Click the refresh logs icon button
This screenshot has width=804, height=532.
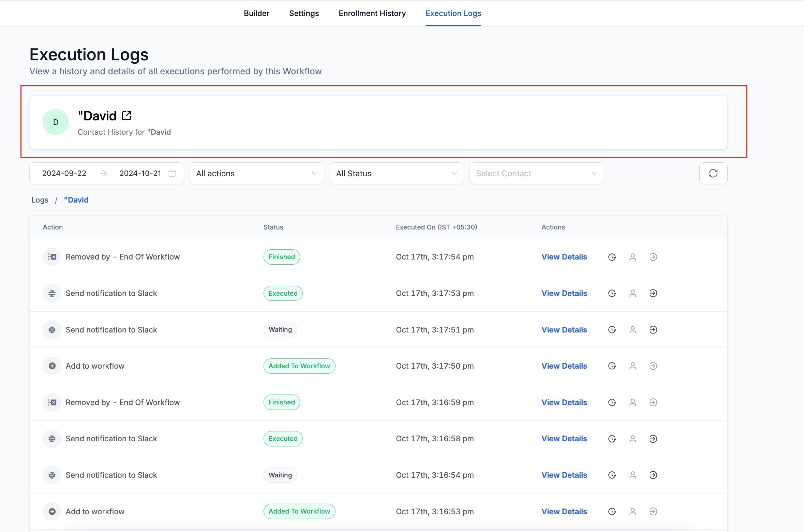pos(713,173)
